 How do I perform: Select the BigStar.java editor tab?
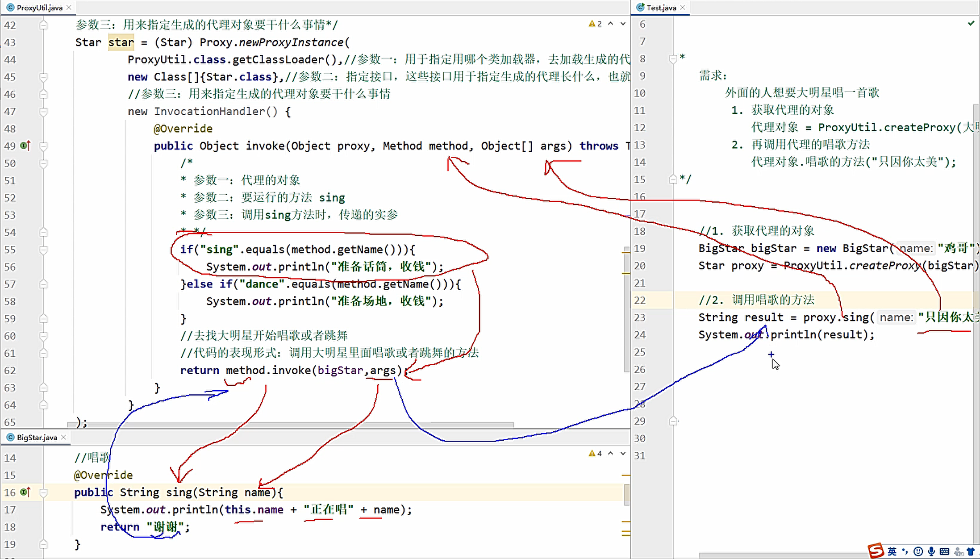(x=37, y=438)
